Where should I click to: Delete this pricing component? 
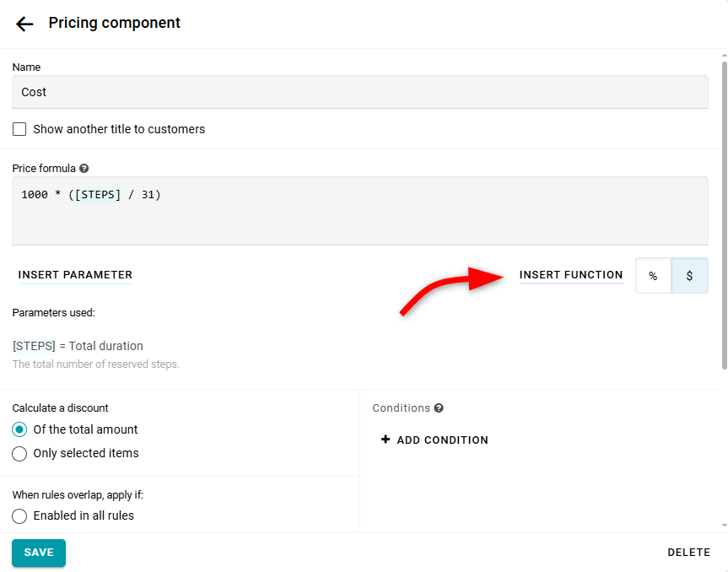tap(688, 553)
